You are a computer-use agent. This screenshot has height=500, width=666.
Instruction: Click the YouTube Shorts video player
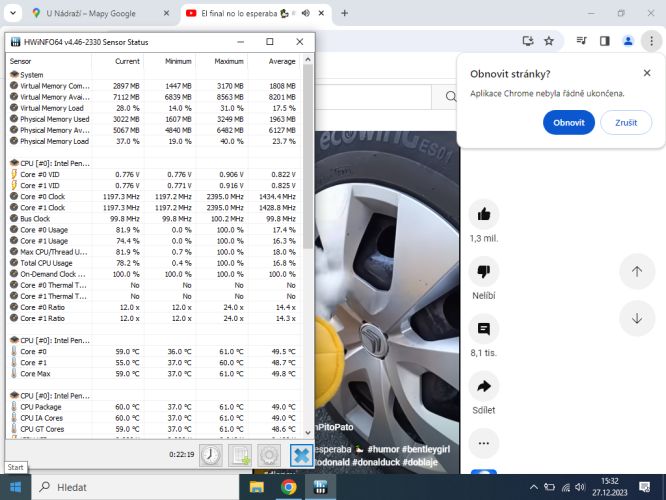click(387, 302)
